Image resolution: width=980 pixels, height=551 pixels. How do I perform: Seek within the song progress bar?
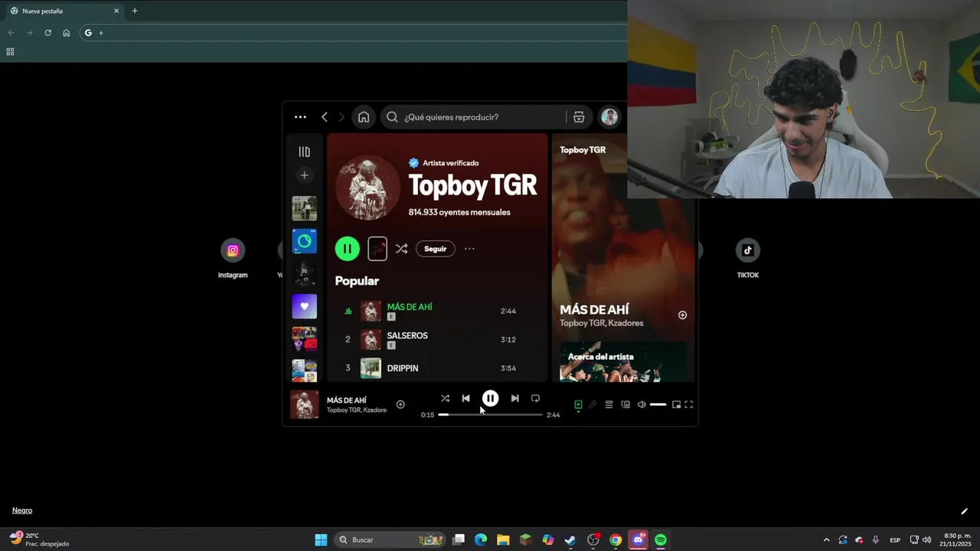pos(490,415)
